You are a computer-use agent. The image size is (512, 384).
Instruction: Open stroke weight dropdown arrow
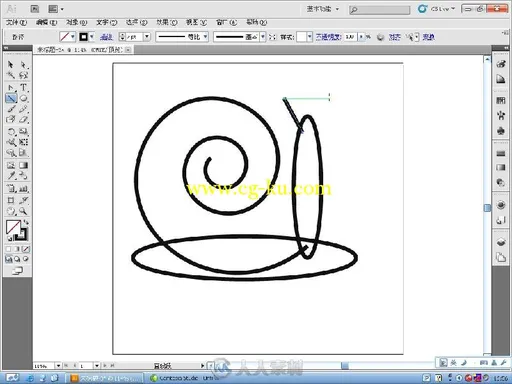[x=147, y=37]
